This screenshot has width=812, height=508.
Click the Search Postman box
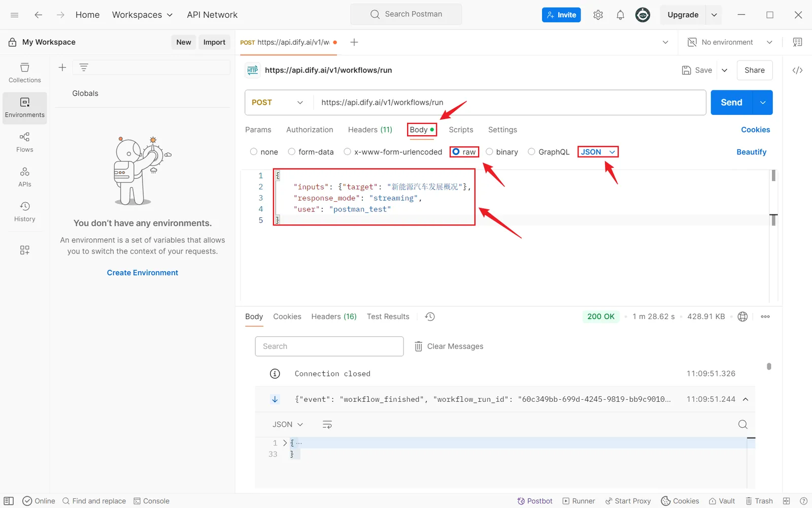pyautogui.click(x=406, y=14)
